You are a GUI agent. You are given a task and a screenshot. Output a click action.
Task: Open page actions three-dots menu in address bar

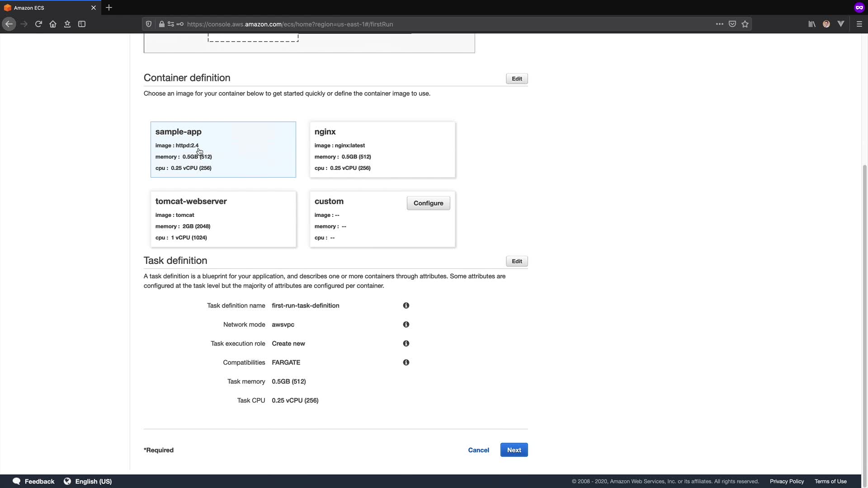[719, 24]
